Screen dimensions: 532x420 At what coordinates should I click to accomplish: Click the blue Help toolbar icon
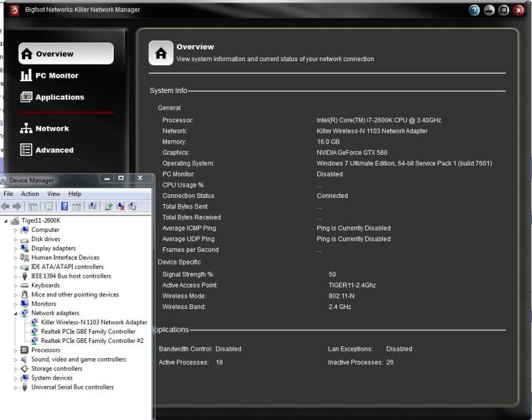point(65,206)
